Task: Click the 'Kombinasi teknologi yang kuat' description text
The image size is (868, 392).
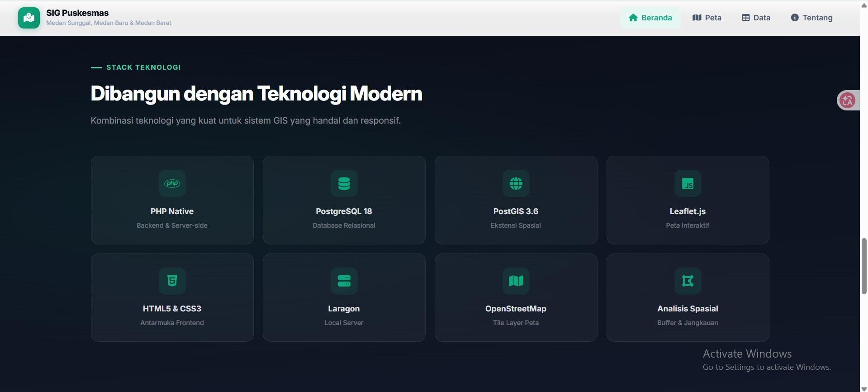Action: [246, 121]
